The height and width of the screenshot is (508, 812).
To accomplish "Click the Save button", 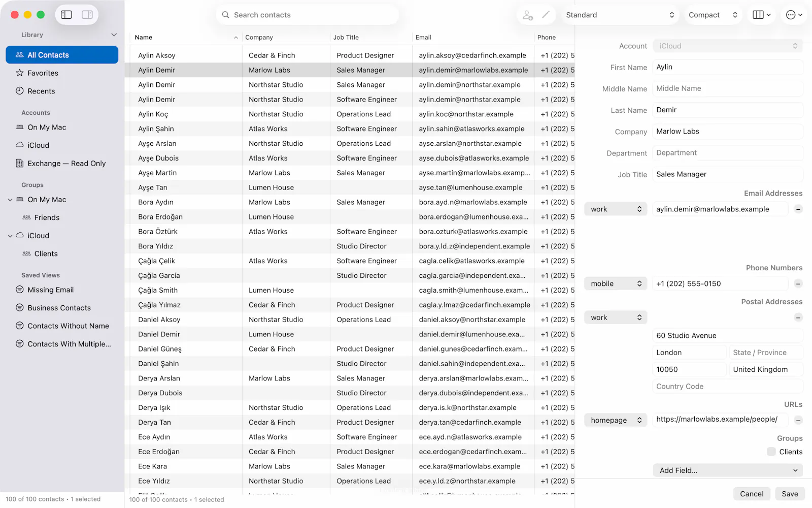I will click(x=790, y=494).
